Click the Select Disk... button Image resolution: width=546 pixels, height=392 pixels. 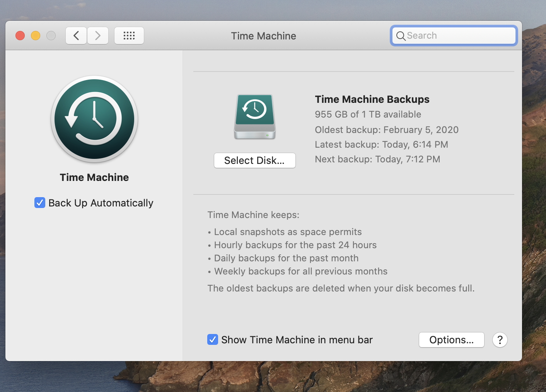click(x=255, y=160)
